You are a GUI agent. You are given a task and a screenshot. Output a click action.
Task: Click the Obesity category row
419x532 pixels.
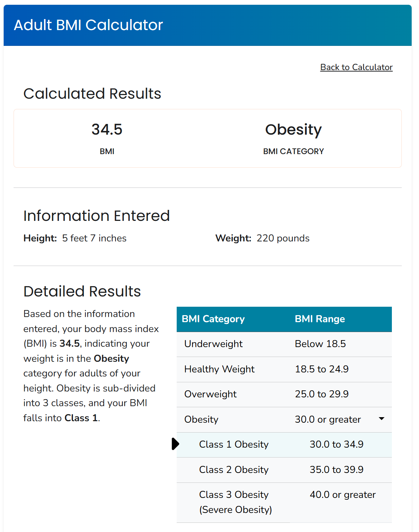point(284,420)
